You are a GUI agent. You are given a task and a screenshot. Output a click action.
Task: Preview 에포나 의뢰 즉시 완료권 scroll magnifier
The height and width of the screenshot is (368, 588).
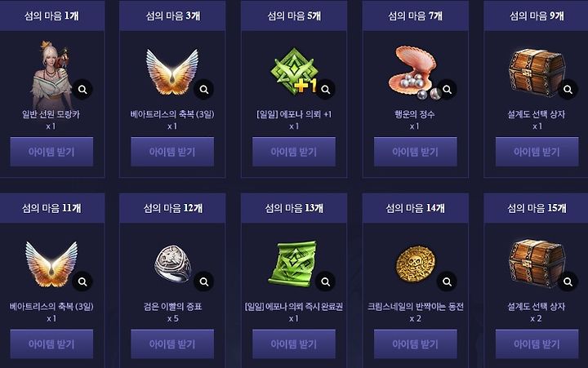click(325, 282)
